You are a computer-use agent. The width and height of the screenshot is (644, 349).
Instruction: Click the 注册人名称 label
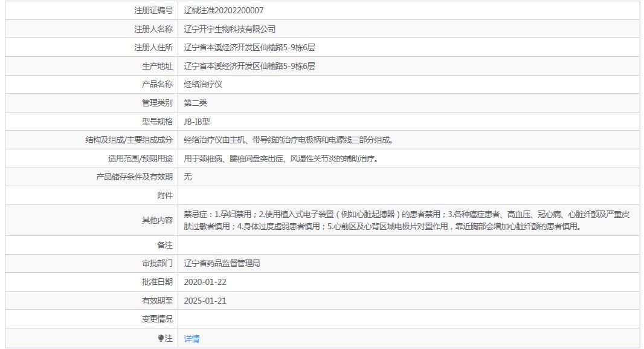153,29
